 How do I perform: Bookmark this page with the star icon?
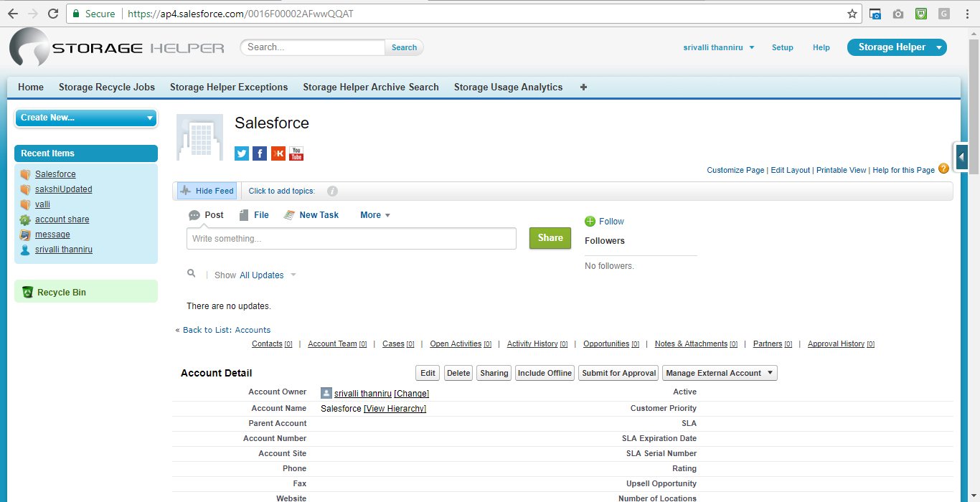852,14
